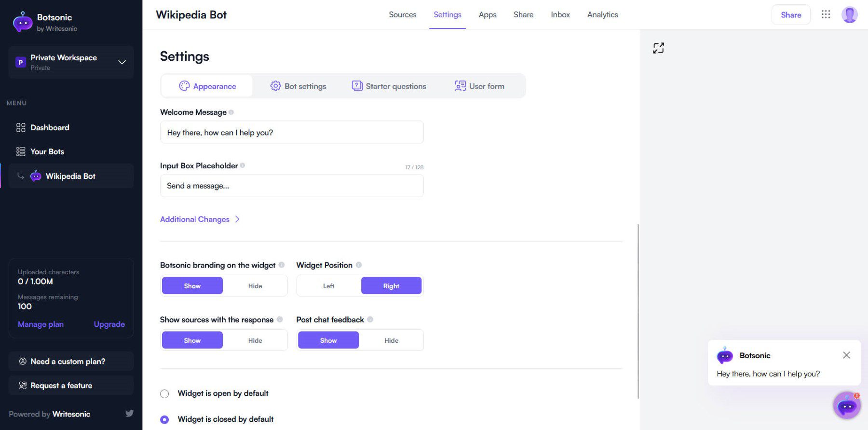
Task: Set Widget Position to Right
Action: [391, 286]
